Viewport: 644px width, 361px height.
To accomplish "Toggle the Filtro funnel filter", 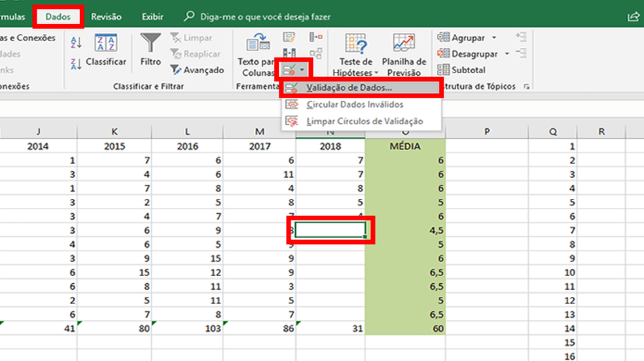I will point(151,50).
